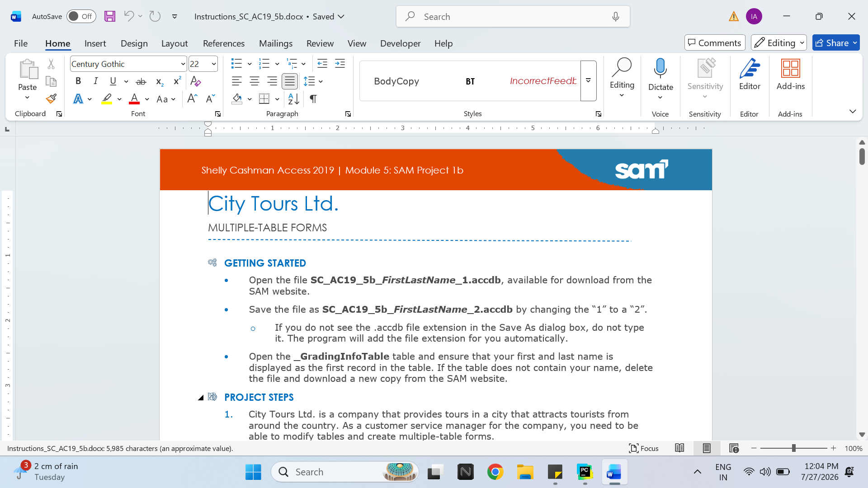Open the Comments pane
The height and width of the screenshot is (488, 868).
pyautogui.click(x=715, y=43)
